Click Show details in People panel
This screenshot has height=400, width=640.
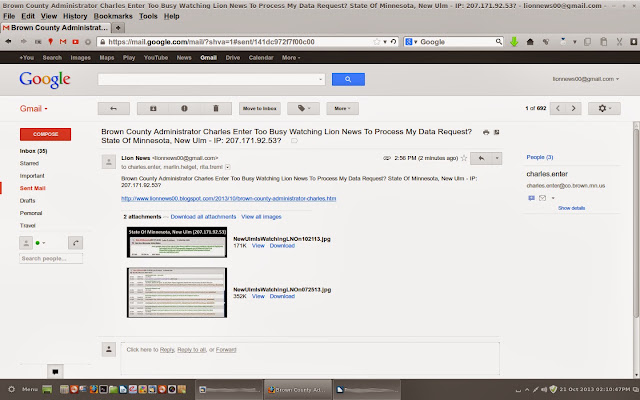pyautogui.click(x=571, y=208)
